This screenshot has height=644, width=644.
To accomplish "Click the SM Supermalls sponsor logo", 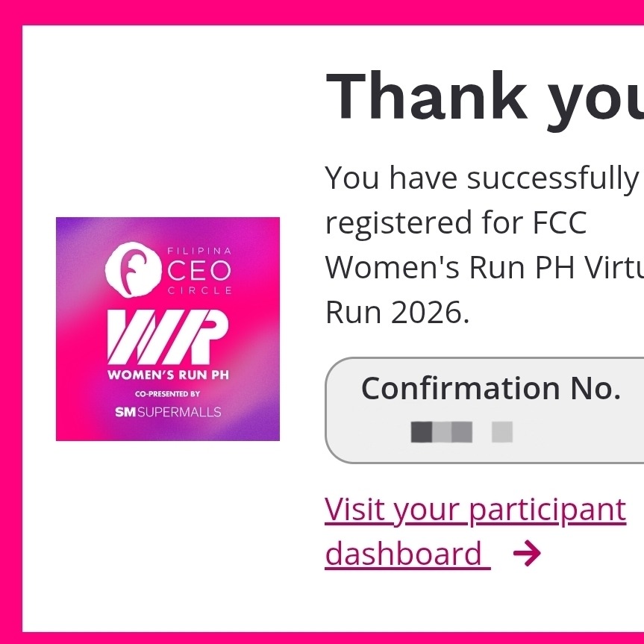I will click(x=168, y=412).
